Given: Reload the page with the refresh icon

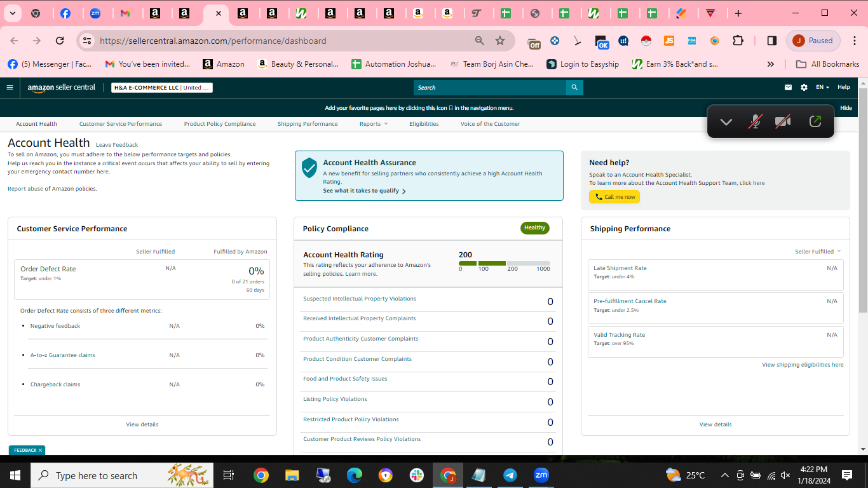Looking at the screenshot, I should click(x=60, y=41).
